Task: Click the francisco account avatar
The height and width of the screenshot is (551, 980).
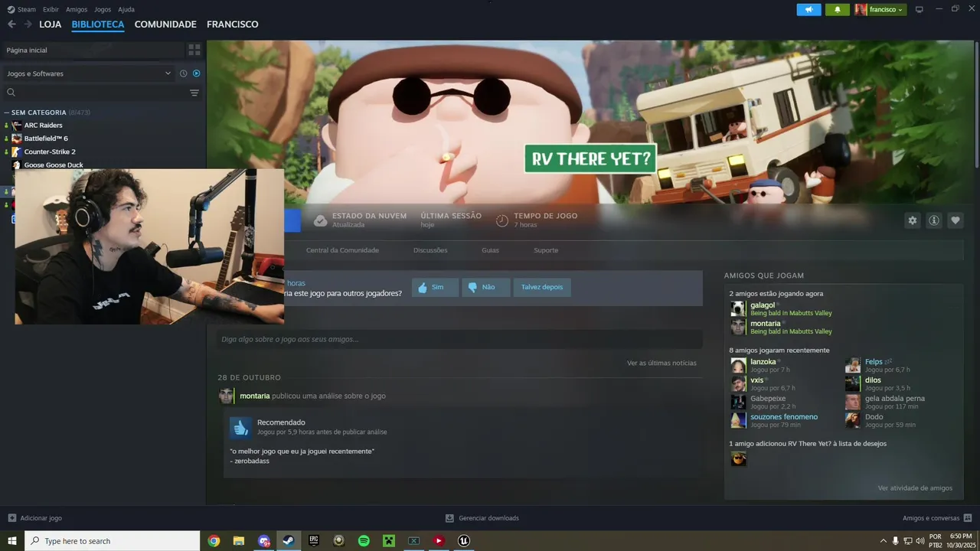Action: pyautogui.click(x=861, y=10)
